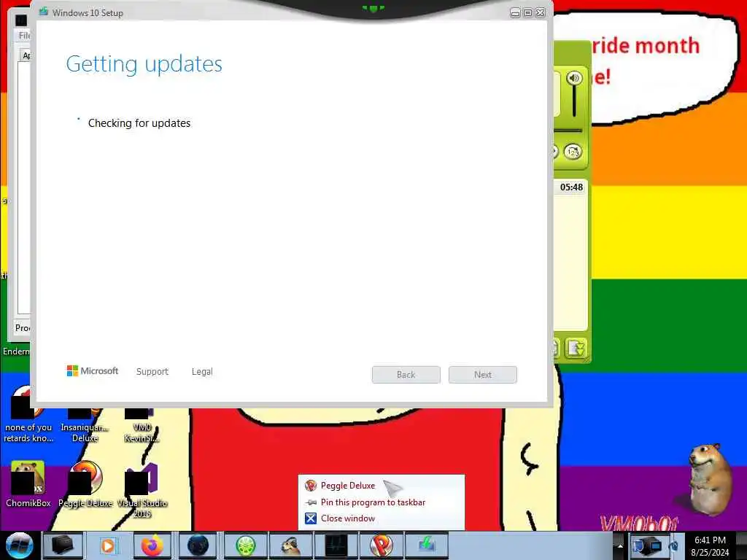Show hidden system tray icons
747x560 pixels.
(x=620, y=545)
